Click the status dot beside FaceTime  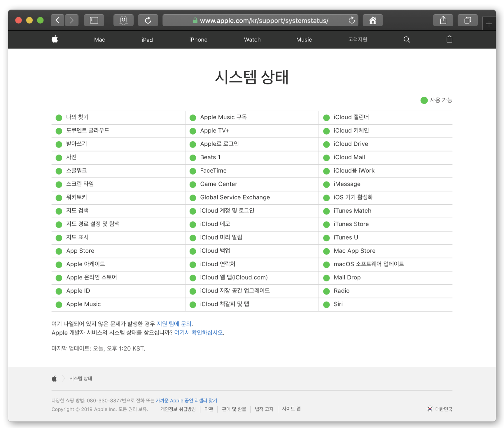[193, 171]
